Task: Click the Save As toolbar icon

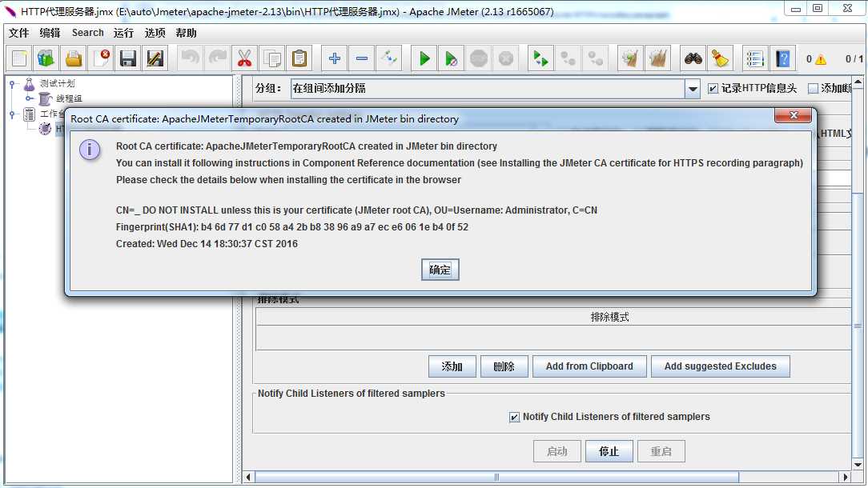Action: 155,58
